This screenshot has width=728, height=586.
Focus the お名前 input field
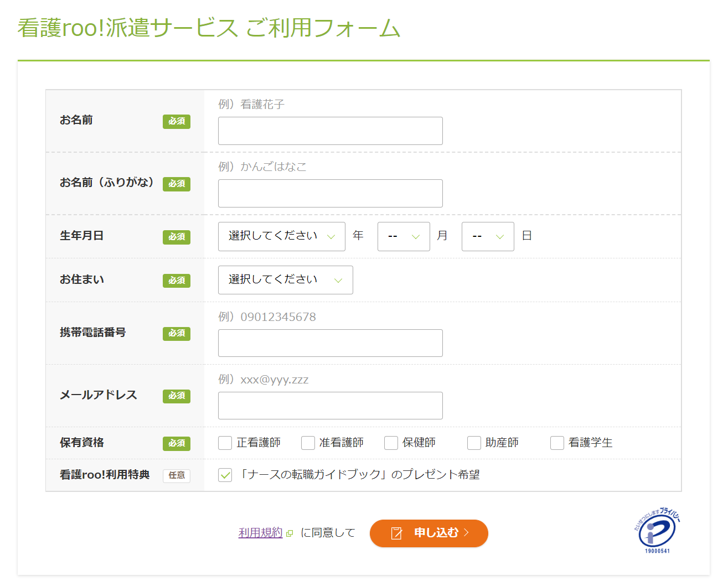331,131
